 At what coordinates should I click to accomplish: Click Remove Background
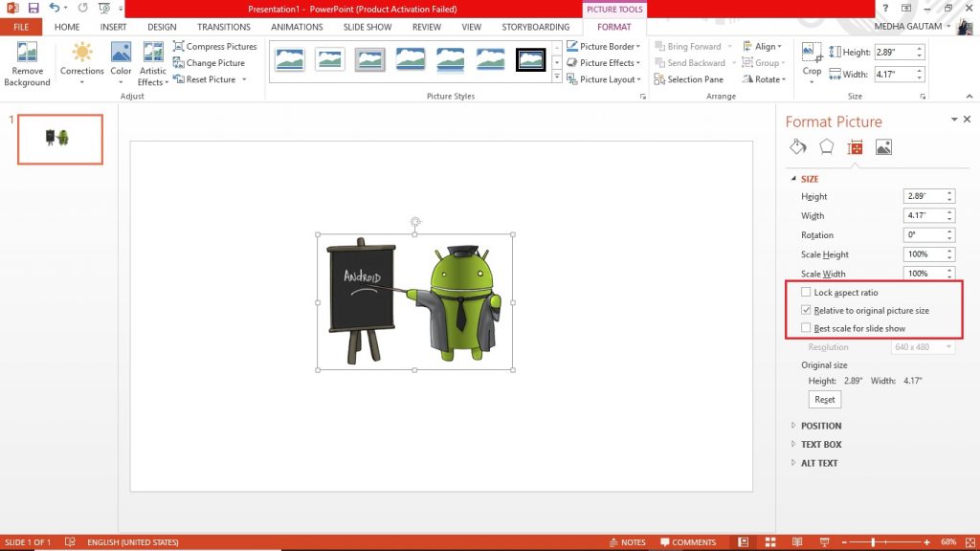tap(27, 59)
